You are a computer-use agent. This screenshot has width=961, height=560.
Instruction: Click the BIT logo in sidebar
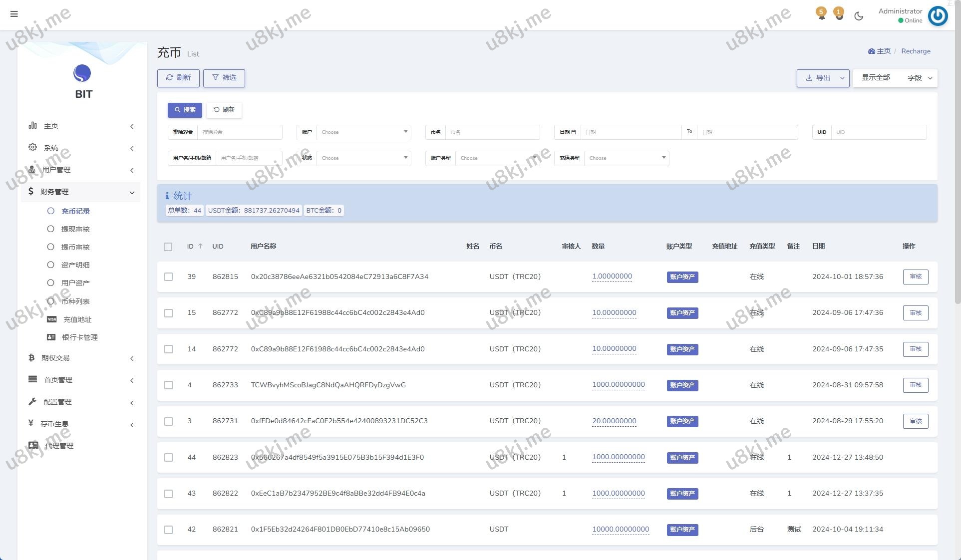point(82,74)
